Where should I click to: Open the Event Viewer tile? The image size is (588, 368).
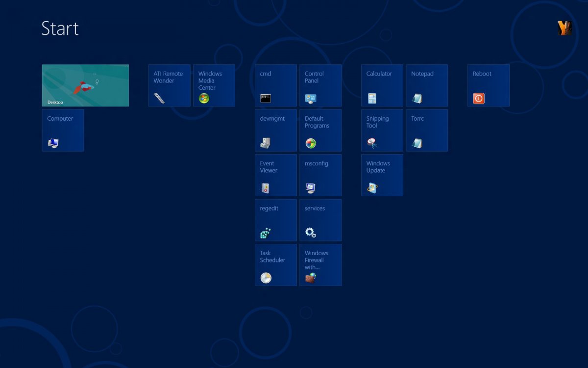tap(275, 175)
